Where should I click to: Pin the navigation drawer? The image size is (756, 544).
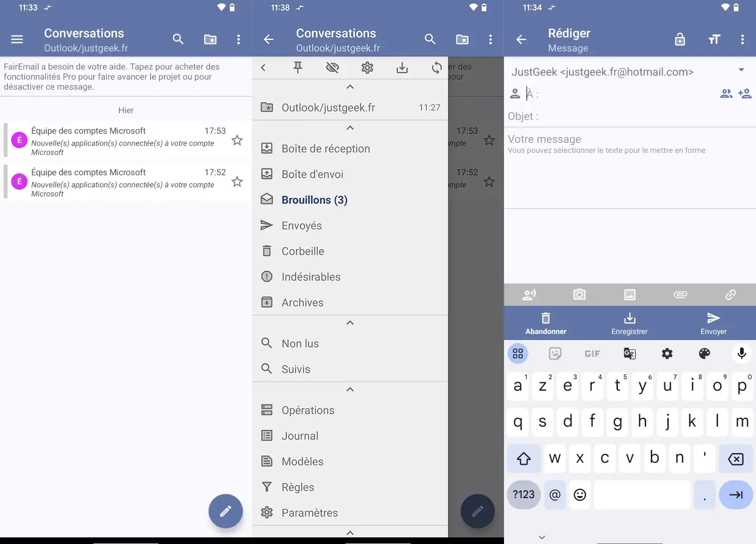pyautogui.click(x=298, y=67)
